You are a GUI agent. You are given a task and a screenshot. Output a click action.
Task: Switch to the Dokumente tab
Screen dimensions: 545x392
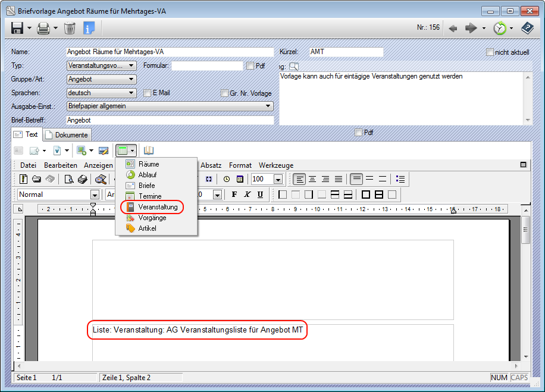(x=67, y=135)
